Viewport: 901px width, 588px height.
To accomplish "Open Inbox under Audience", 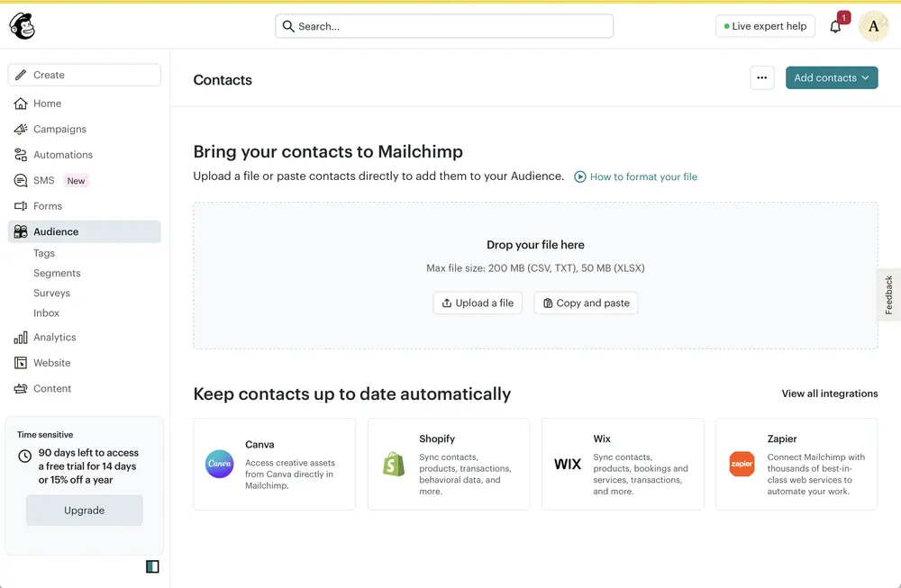I will pyautogui.click(x=47, y=313).
